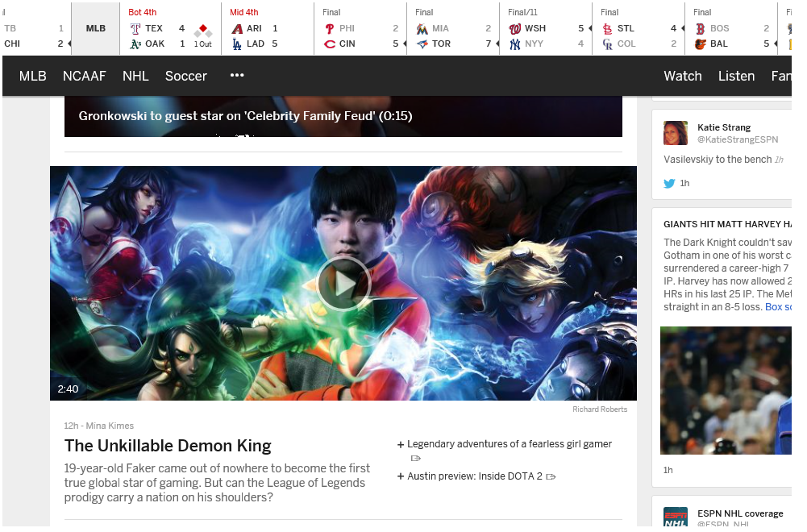Click the Oakland A's team logo

(x=135, y=44)
